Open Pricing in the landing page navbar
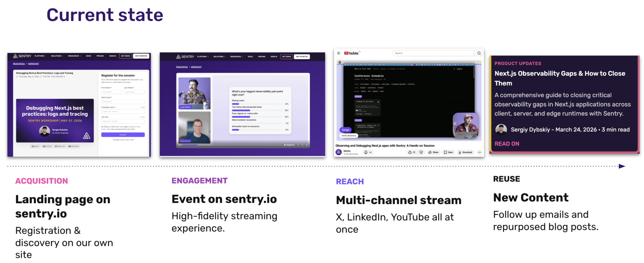Viewport: 644px width, 263px height. [100, 56]
